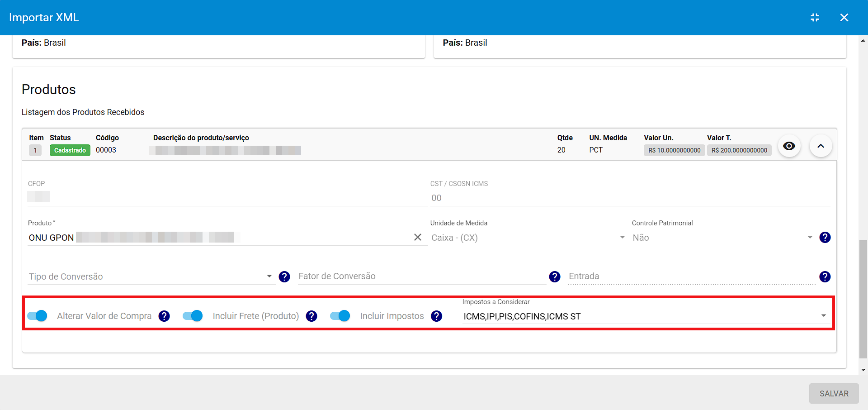Click the exit-fullscreen icon in the header

click(815, 18)
